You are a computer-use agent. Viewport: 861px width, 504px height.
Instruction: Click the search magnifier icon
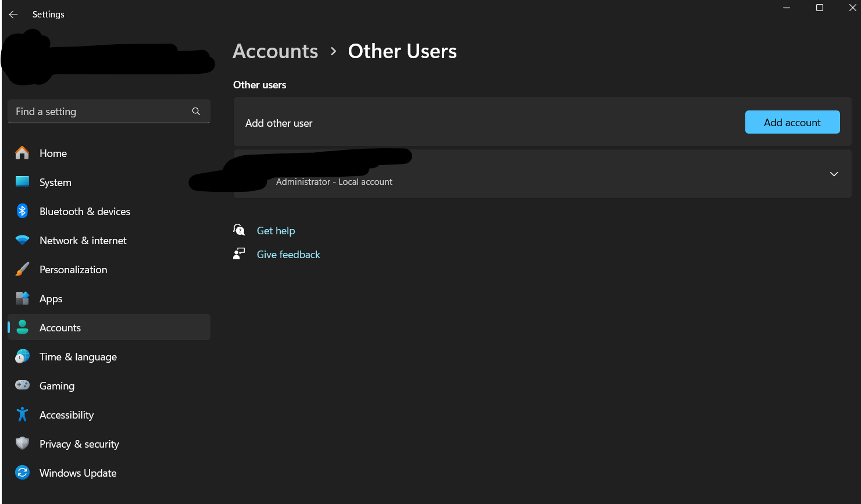pos(196,111)
